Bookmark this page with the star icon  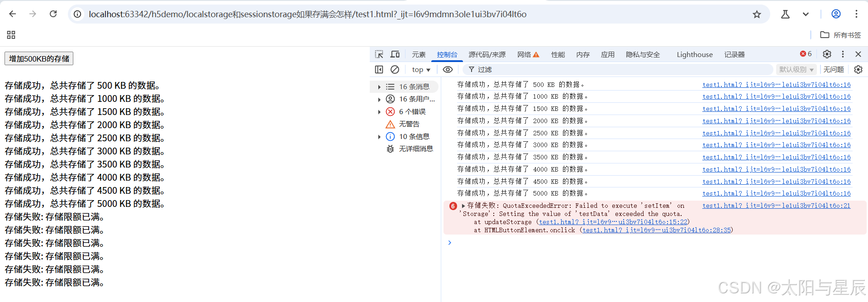pyautogui.click(x=757, y=14)
